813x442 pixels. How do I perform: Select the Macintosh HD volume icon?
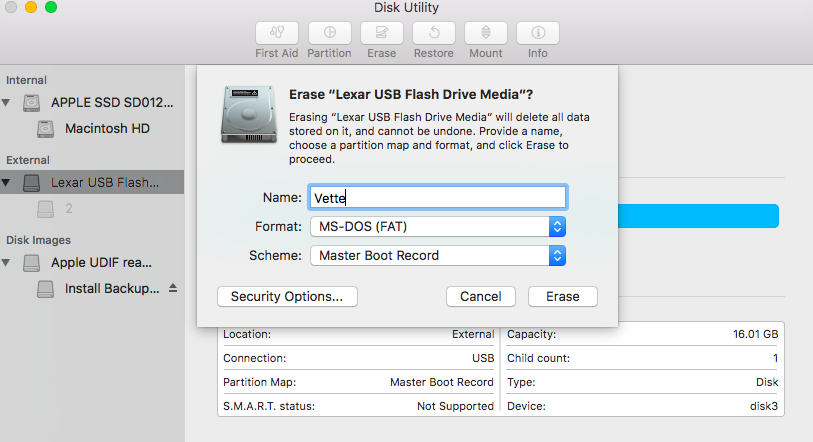[x=46, y=129]
